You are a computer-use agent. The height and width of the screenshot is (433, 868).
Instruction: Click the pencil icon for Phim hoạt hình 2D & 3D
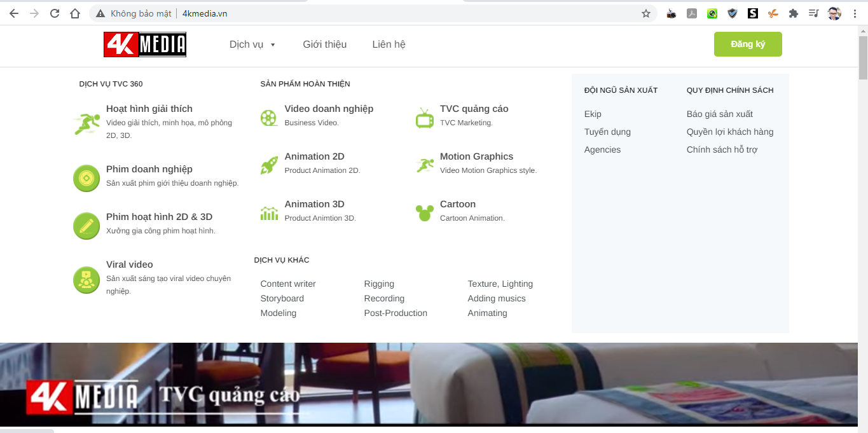[86, 226]
